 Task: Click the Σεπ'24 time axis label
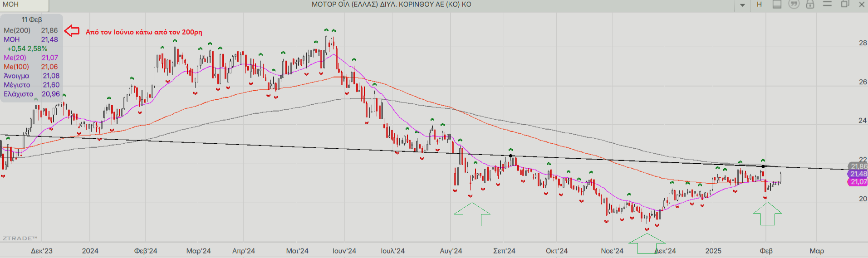point(504,251)
